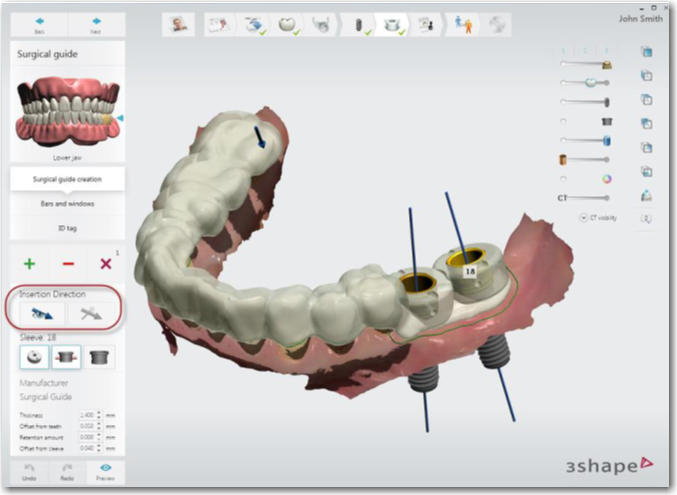
Task: Open the patient photo workflow step
Action: tap(178, 25)
